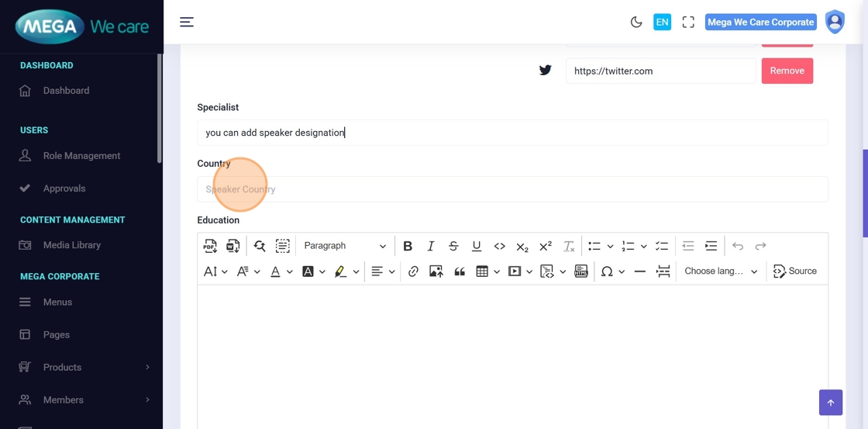Apply italic formatting in the editor
868x429 pixels.
[431, 246]
